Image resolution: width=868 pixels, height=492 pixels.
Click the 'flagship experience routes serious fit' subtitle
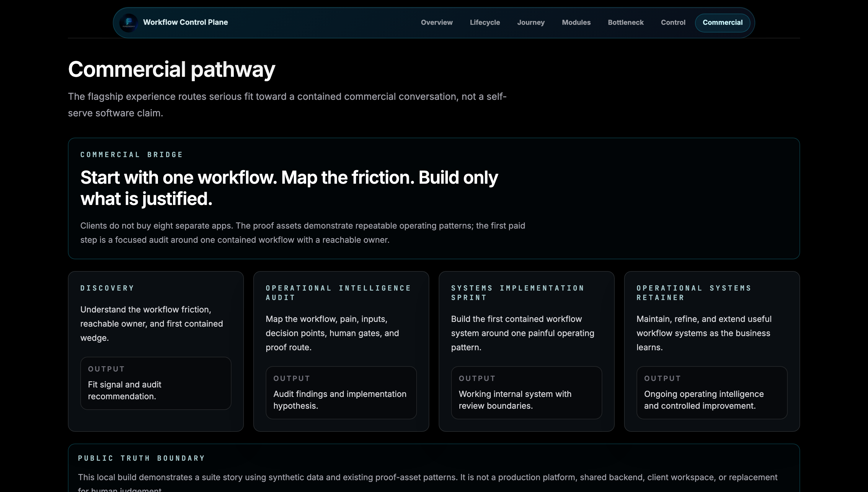coord(287,105)
